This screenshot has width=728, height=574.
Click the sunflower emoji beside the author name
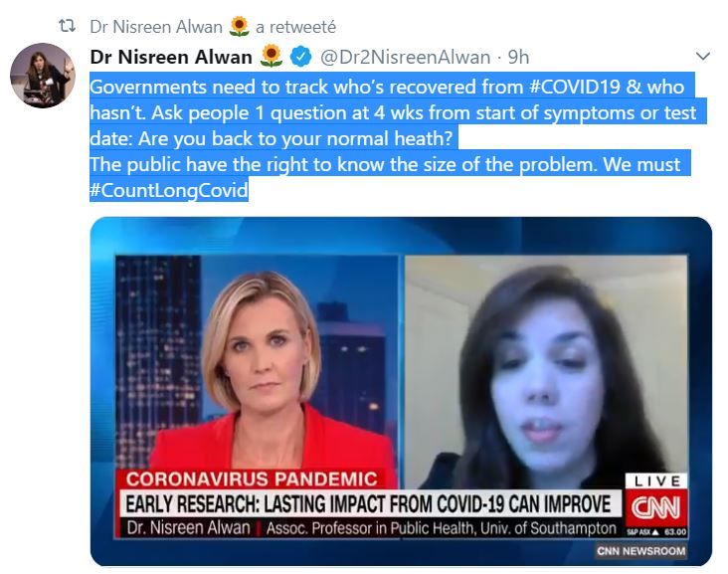click(272, 56)
